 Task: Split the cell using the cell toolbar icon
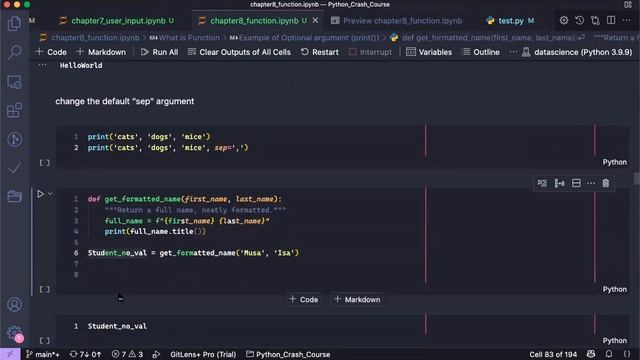click(x=576, y=183)
